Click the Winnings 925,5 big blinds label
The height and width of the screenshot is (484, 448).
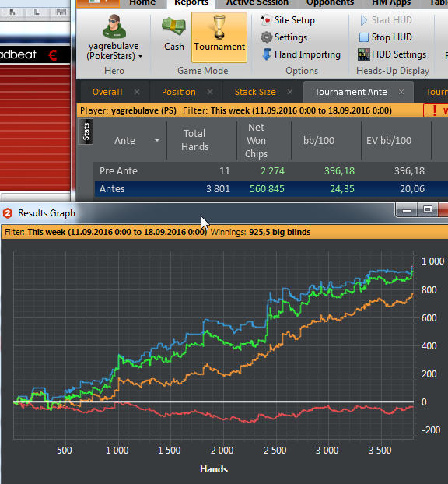pyautogui.click(x=261, y=232)
